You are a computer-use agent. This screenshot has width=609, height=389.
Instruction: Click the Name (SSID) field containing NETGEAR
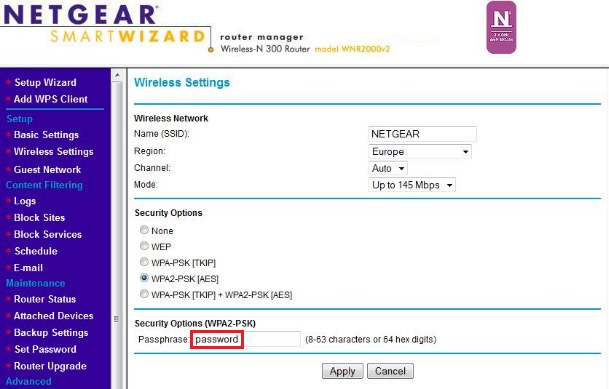point(422,134)
